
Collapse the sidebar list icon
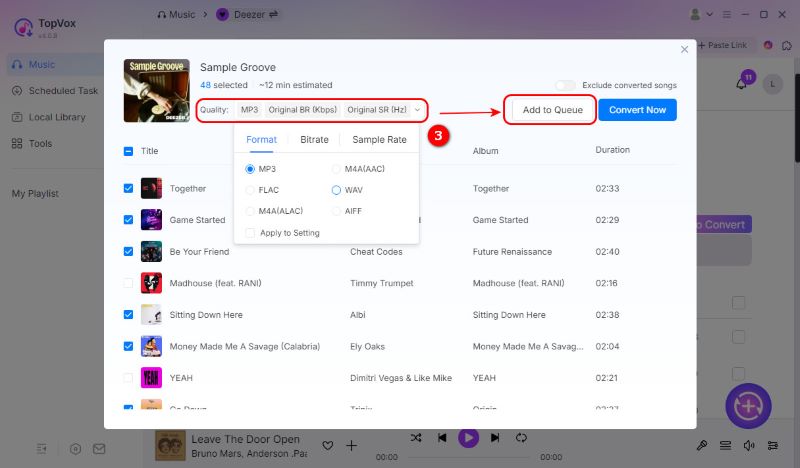click(x=42, y=449)
